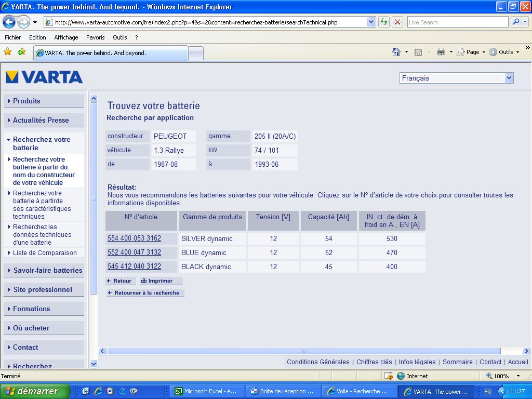Image resolution: width=532 pixels, height=399 pixels.
Task: Click the search magnifier icon
Action: coord(516,22)
